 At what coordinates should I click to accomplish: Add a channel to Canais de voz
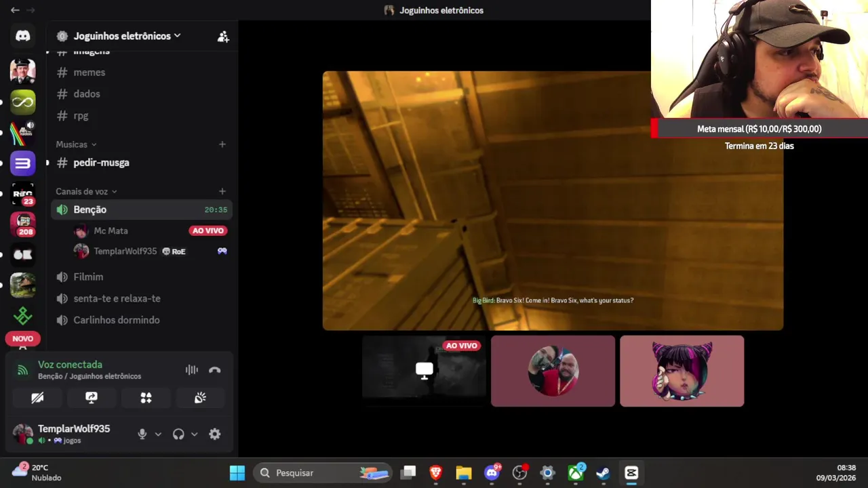click(x=222, y=192)
